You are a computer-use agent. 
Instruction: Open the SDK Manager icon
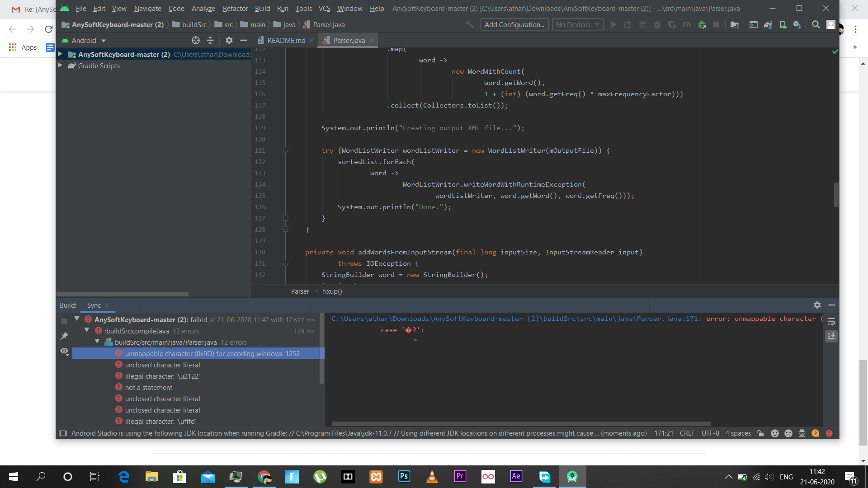click(797, 25)
